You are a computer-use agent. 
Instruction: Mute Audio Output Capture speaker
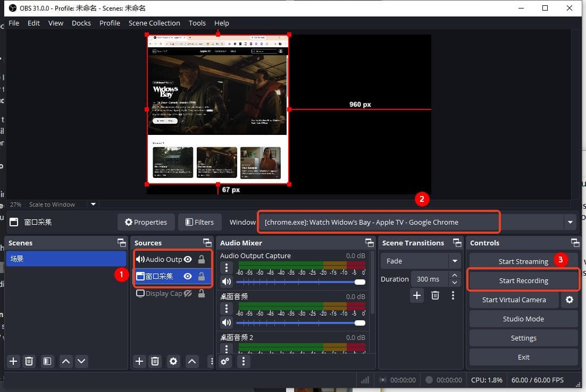(x=227, y=282)
